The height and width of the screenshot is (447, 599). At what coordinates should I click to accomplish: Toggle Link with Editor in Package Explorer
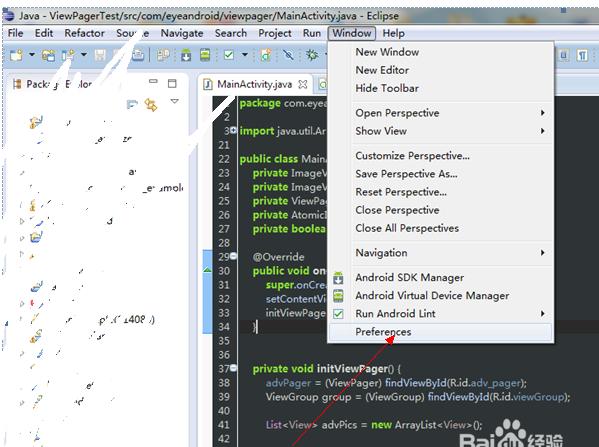[x=151, y=105]
